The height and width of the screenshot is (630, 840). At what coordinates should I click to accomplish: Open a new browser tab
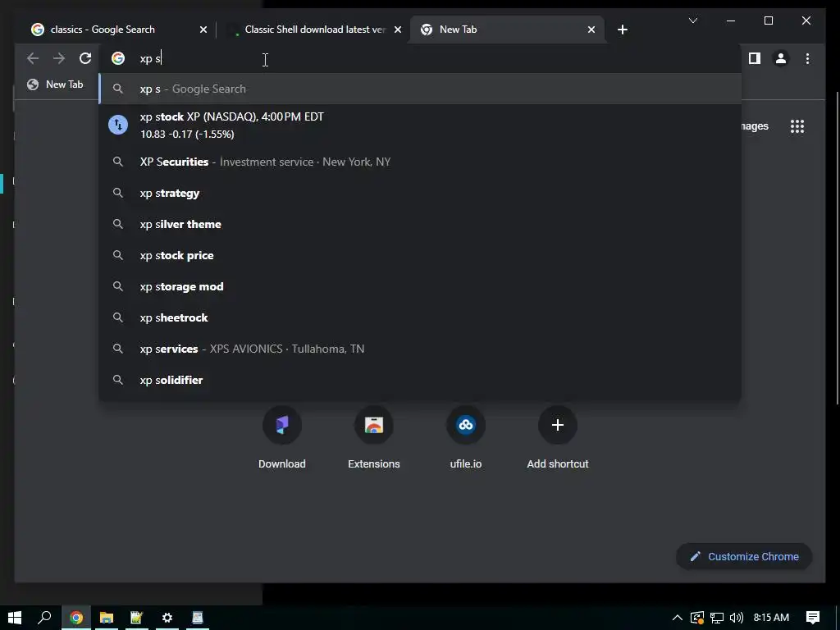point(622,30)
